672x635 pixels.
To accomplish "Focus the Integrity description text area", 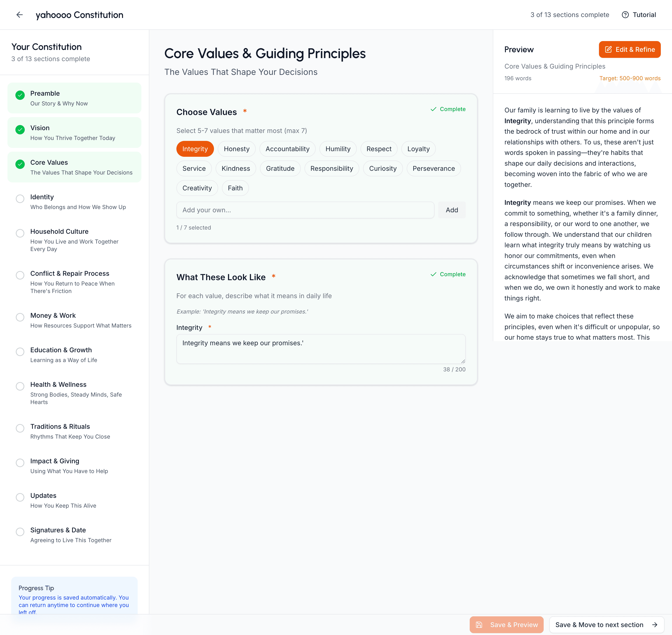I will 321,349.
